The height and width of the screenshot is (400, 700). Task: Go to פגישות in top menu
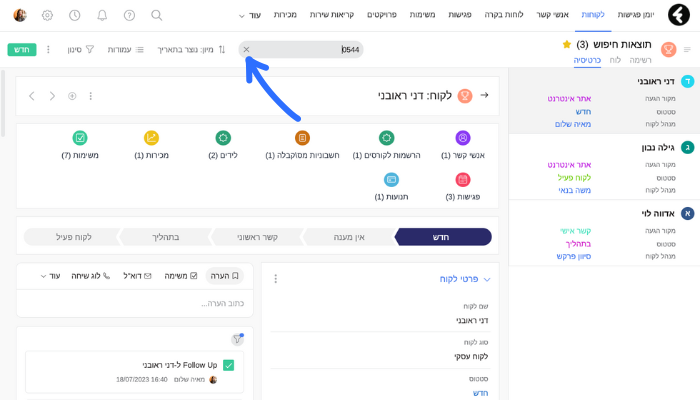point(460,15)
